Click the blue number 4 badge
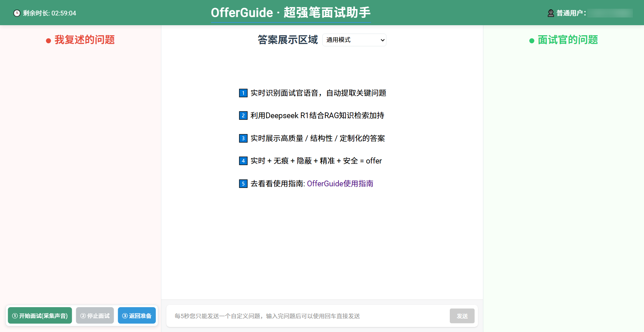The height and width of the screenshot is (332, 644). [x=243, y=161]
